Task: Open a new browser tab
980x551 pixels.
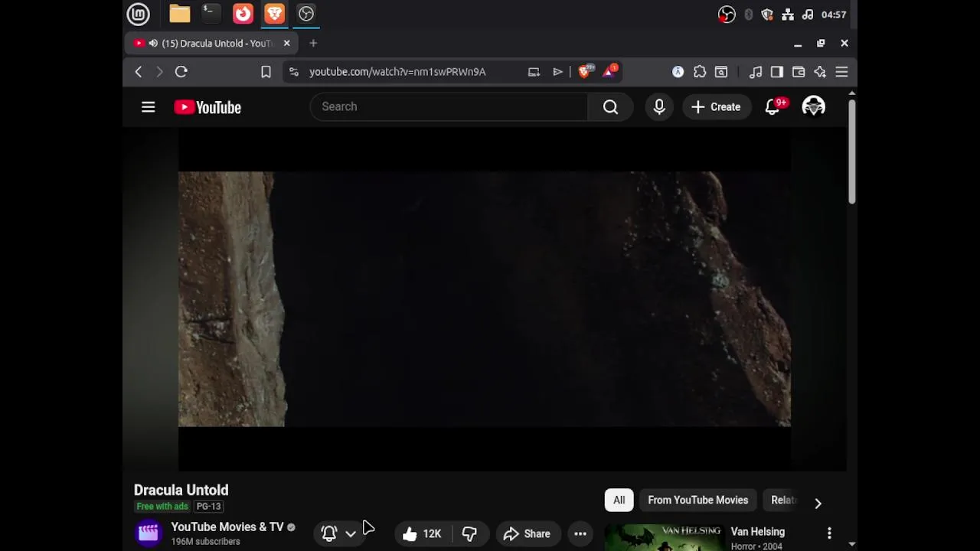Action: 313,44
